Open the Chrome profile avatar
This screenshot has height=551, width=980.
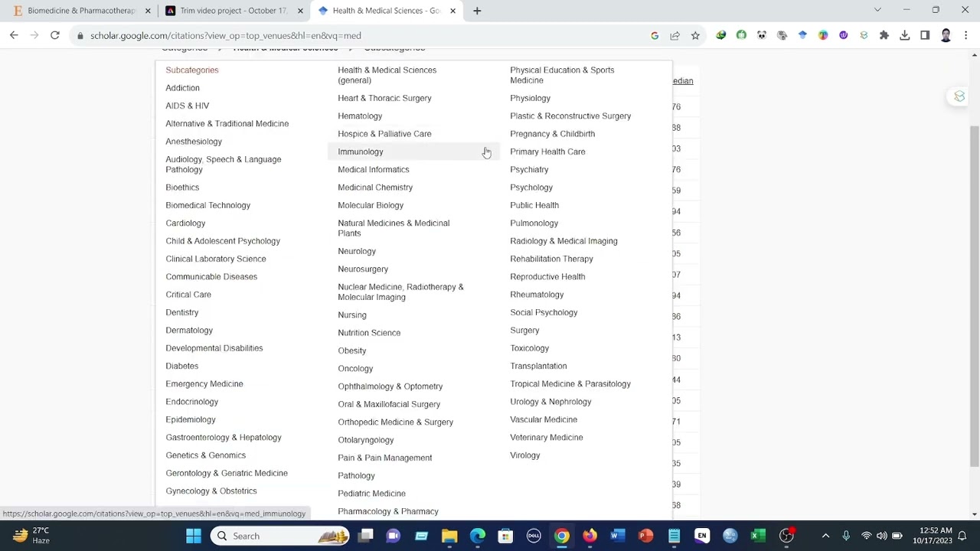coord(946,35)
